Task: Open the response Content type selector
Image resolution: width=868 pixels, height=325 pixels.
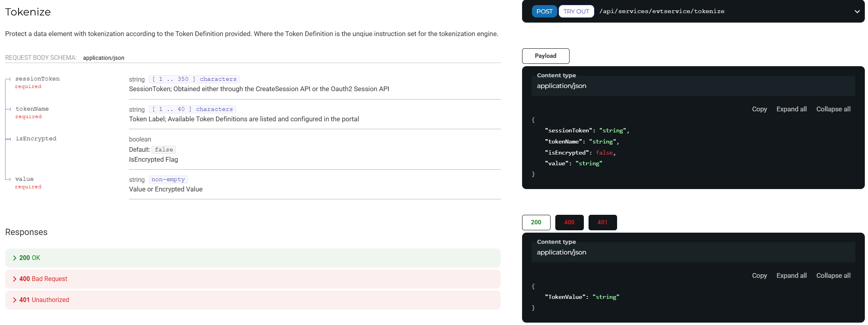Action: (693, 252)
